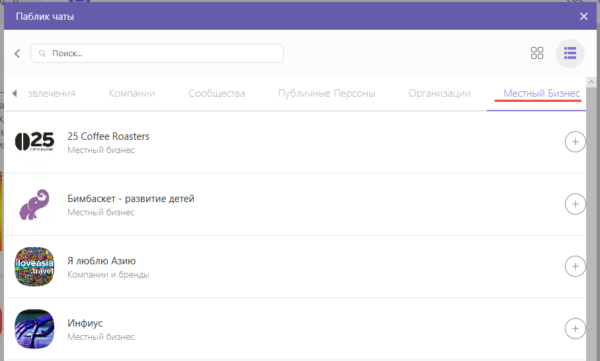Add 25 Coffee Roasters with plus button
This screenshot has width=600, height=361.
coord(575,142)
